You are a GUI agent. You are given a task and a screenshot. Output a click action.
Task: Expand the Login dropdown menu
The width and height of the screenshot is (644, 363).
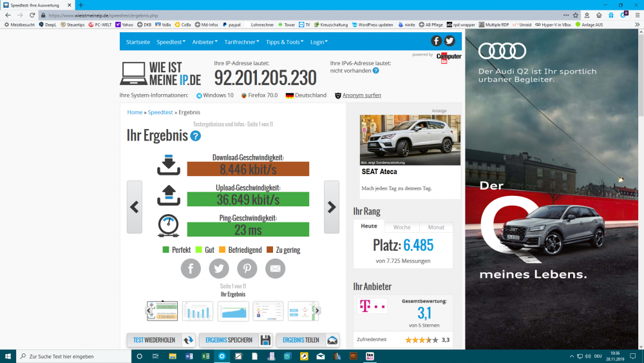pyautogui.click(x=319, y=42)
